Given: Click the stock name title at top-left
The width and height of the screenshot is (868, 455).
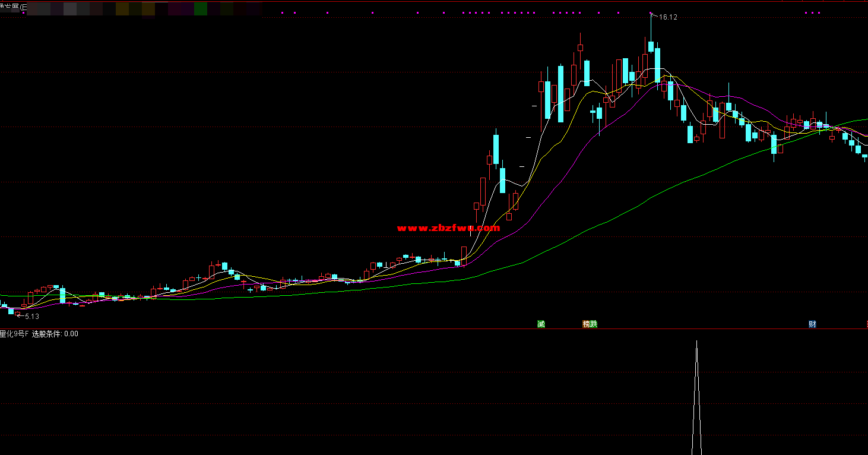Looking at the screenshot, I should click(x=11, y=7).
